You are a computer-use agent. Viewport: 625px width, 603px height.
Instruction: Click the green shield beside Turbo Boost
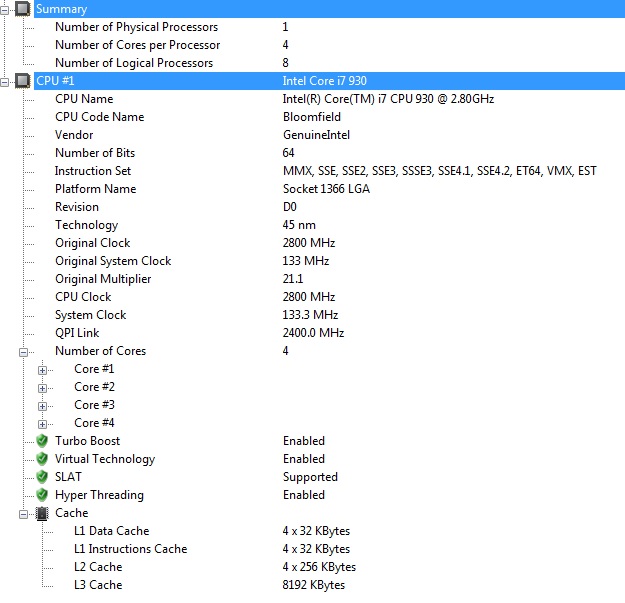pos(42,441)
